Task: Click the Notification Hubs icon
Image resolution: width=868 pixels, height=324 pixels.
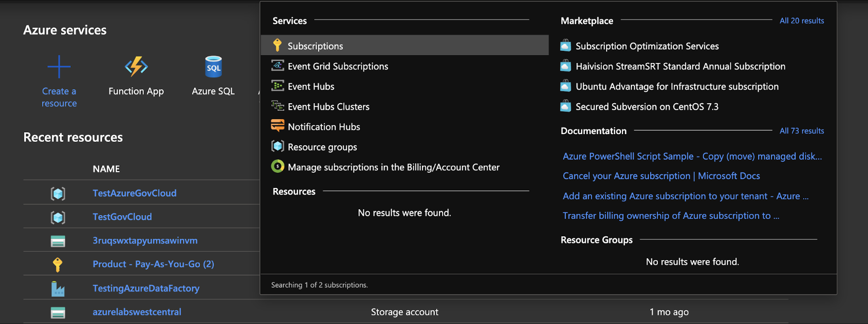Action: pyautogui.click(x=277, y=126)
